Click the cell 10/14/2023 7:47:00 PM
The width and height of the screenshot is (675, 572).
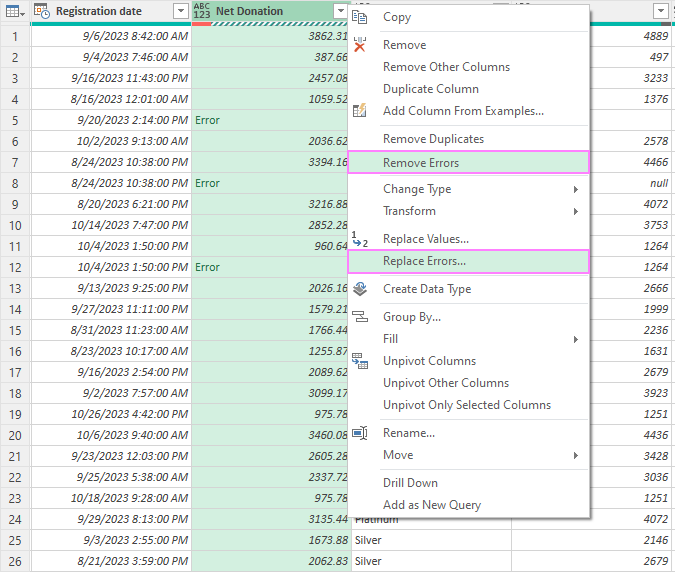pos(111,225)
